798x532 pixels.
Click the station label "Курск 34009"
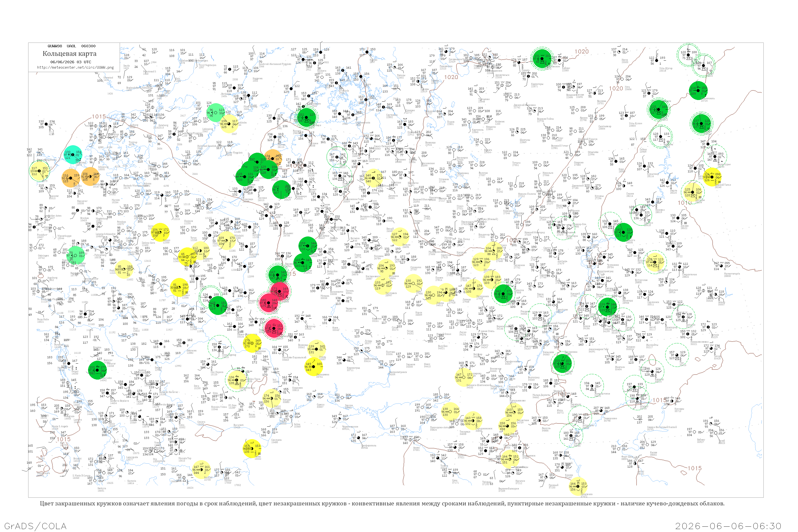419,314
